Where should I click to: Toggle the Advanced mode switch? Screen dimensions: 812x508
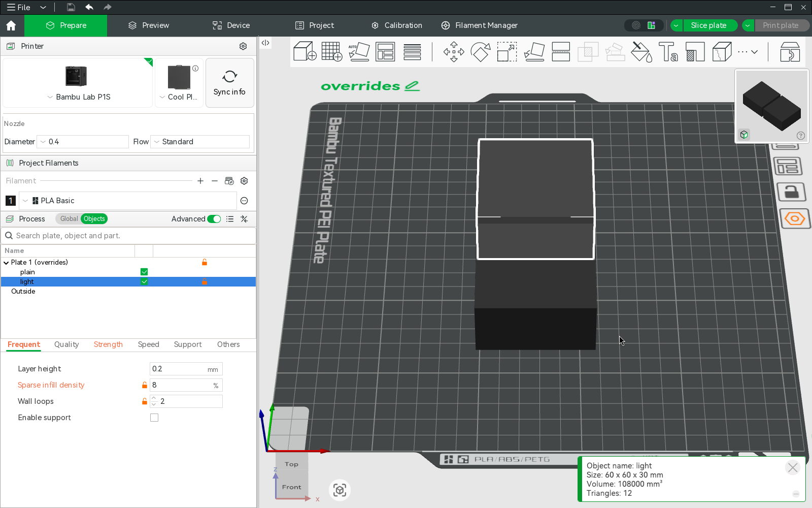pos(214,219)
